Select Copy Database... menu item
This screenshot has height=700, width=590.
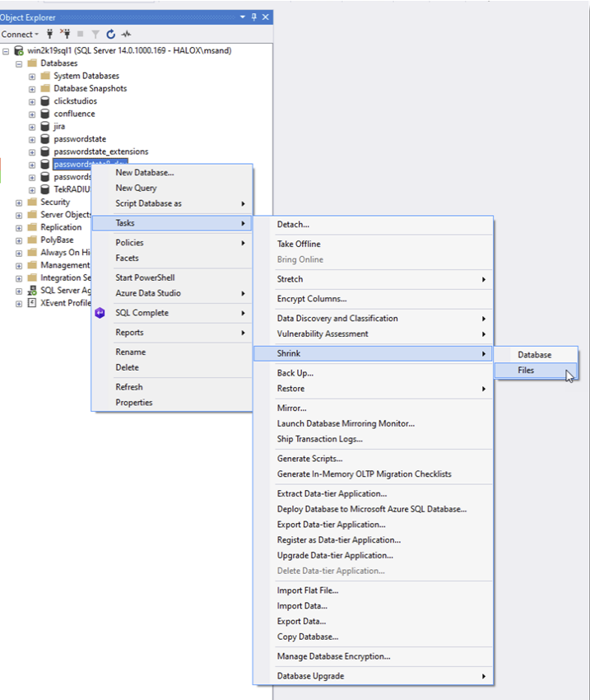coord(374,637)
